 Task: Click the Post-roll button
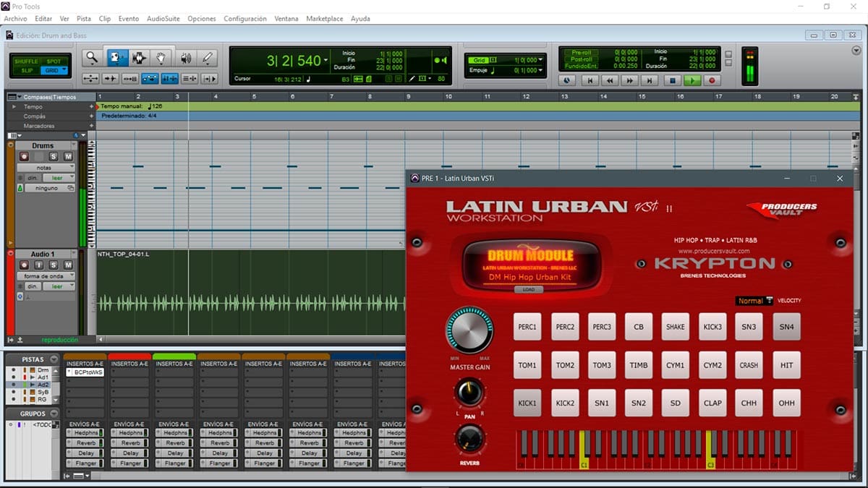pyautogui.click(x=581, y=59)
